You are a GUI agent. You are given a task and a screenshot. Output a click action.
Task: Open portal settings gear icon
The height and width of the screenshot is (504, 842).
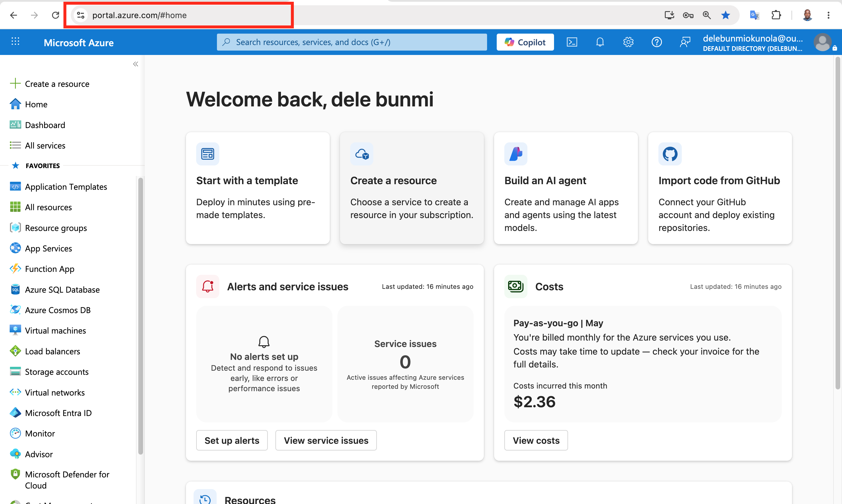[628, 42]
